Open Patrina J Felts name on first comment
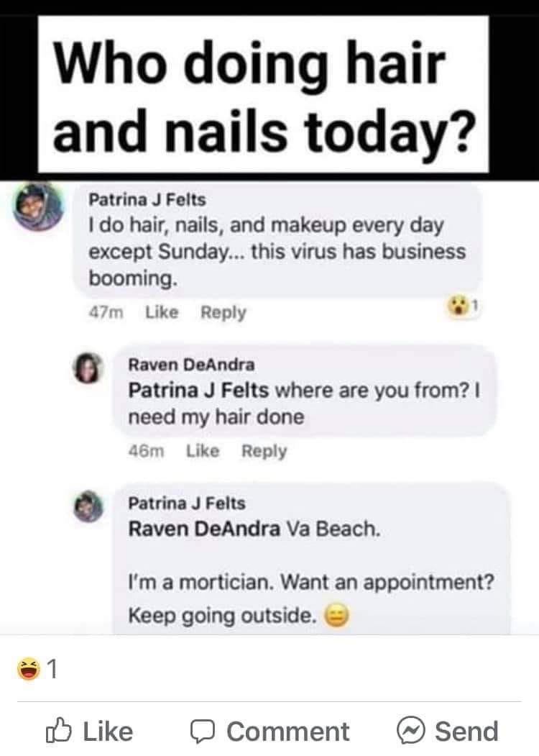This screenshot has width=539, height=756. click(147, 199)
